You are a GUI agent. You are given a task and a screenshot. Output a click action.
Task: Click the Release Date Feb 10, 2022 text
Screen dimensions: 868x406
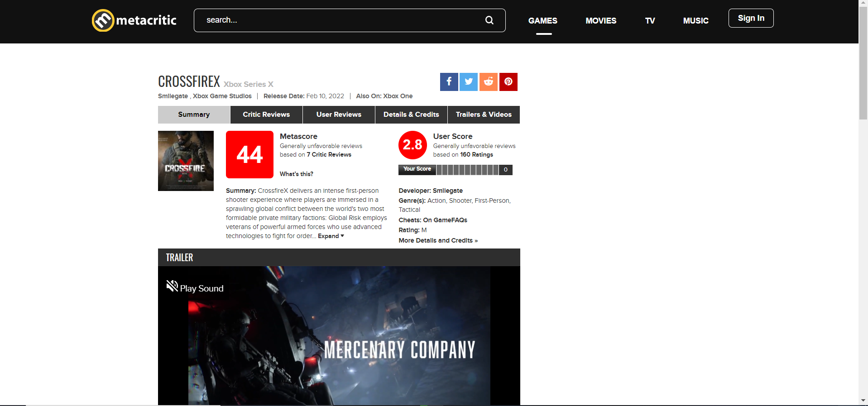(x=304, y=96)
